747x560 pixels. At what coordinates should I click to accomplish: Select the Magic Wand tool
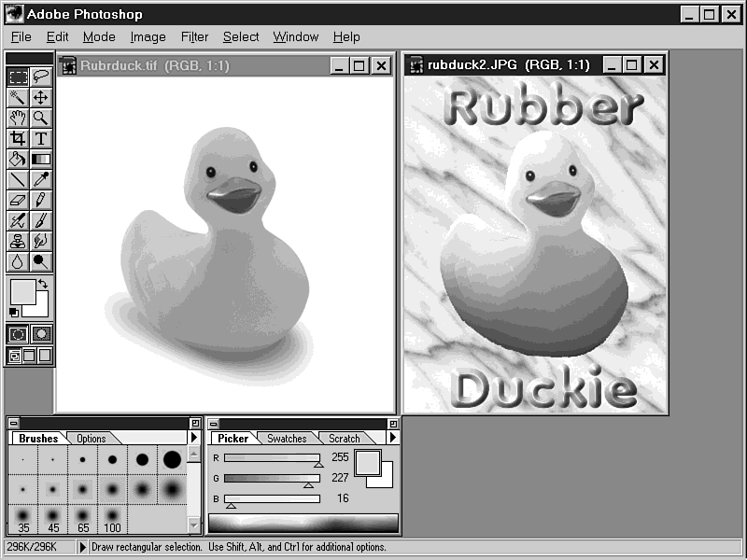point(18,97)
